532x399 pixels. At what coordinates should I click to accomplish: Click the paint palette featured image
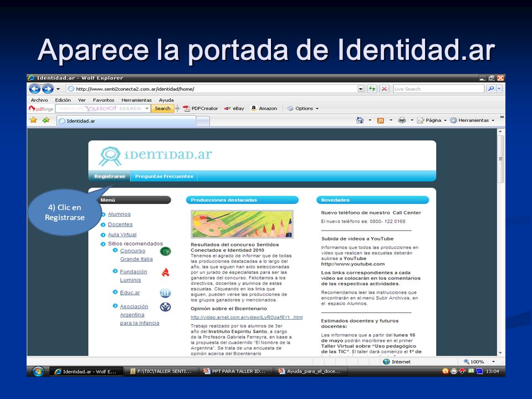pyautogui.click(x=242, y=224)
